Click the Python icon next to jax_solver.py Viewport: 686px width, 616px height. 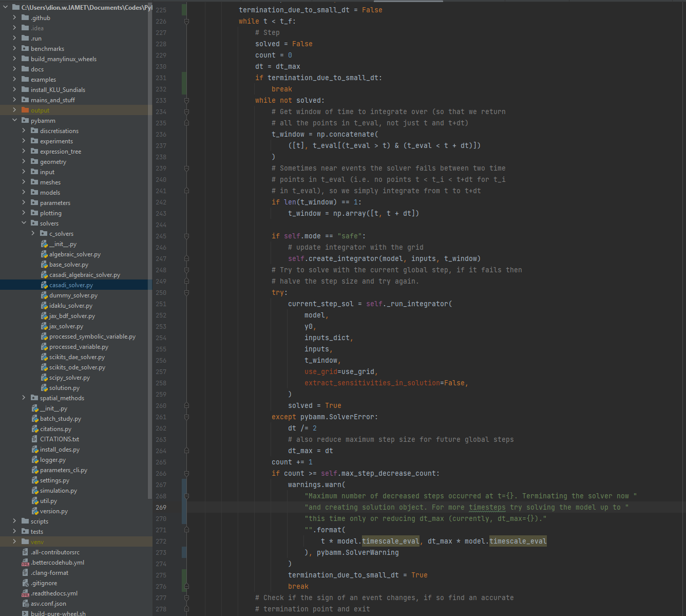click(45, 326)
